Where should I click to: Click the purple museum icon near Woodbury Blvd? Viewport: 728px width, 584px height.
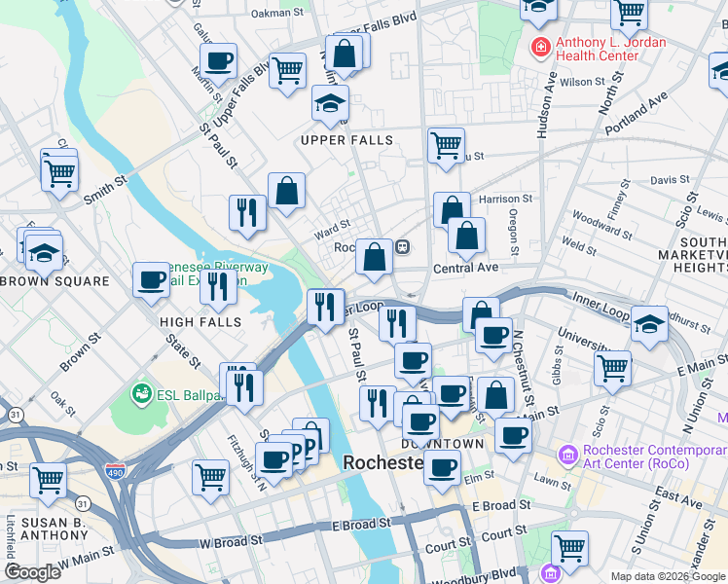coord(550,573)
